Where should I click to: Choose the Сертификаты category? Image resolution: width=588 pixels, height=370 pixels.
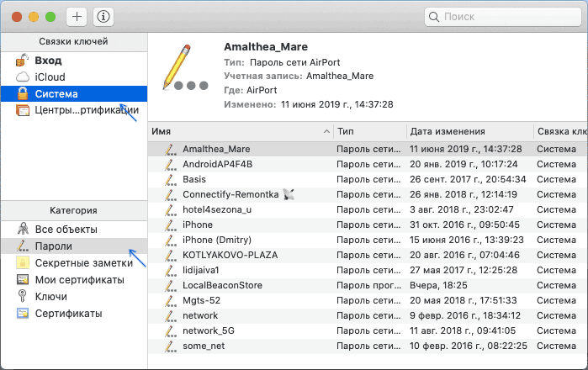(74, 314)
